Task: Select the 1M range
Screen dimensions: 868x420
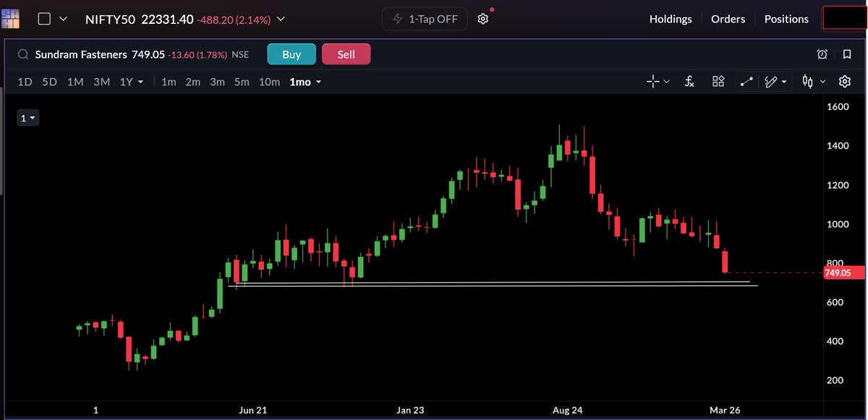Action: click(x=75, y=82)
